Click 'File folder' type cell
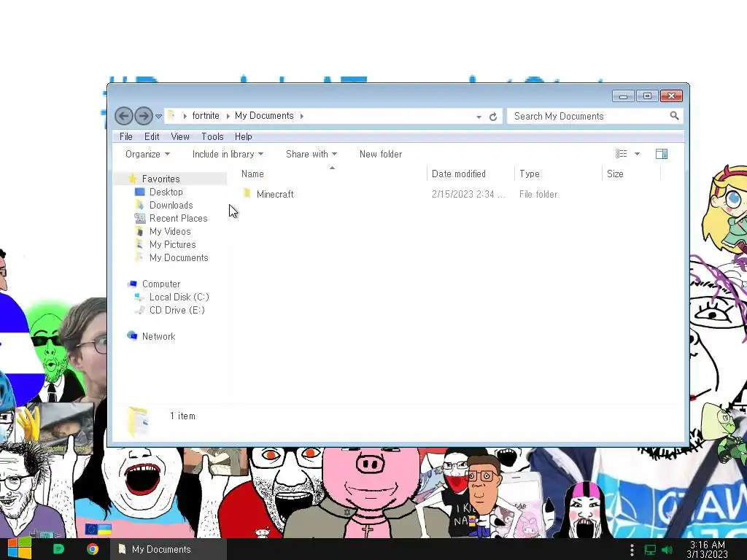 point(538,194)
